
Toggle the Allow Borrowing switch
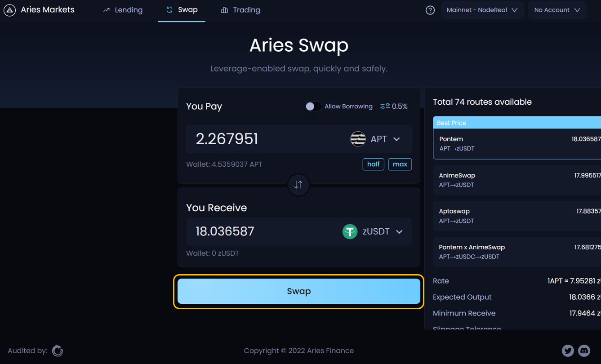click(313, 107)
